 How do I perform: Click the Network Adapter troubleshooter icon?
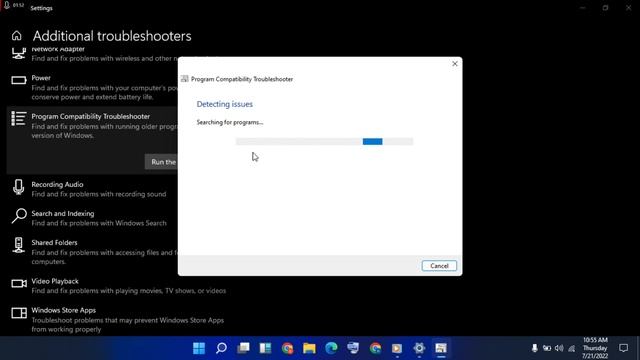(18, 53)
